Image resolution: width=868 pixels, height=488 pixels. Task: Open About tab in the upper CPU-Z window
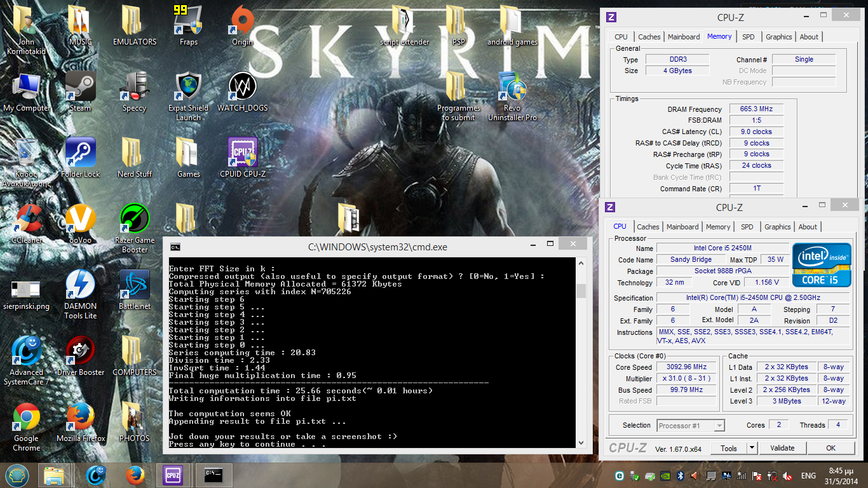coord(809,37)
